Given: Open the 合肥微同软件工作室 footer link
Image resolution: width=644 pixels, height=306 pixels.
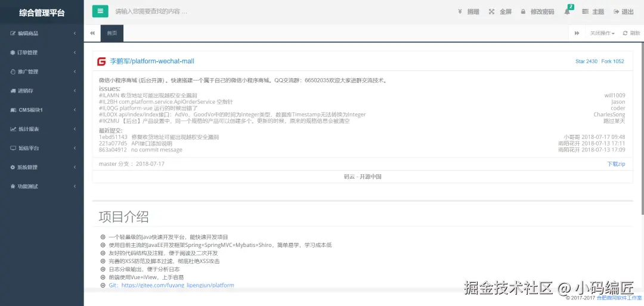Looking at the screenshot, I should (x=620, y=298).
